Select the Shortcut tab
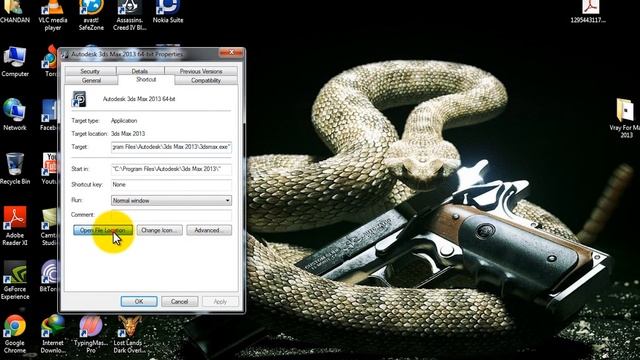The height and width of the screenshot is (360, 640). pyautogui.click(x=146, y=80)
